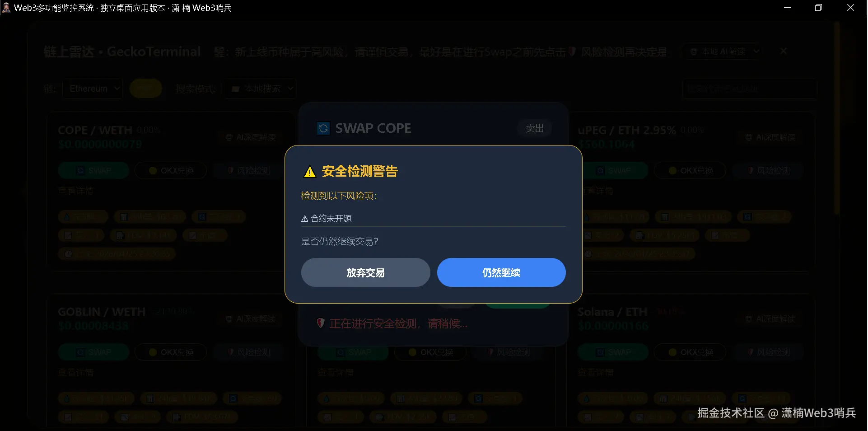Click the red shield security-check icon
Screen dimensions: 868x431
(321, 323)
